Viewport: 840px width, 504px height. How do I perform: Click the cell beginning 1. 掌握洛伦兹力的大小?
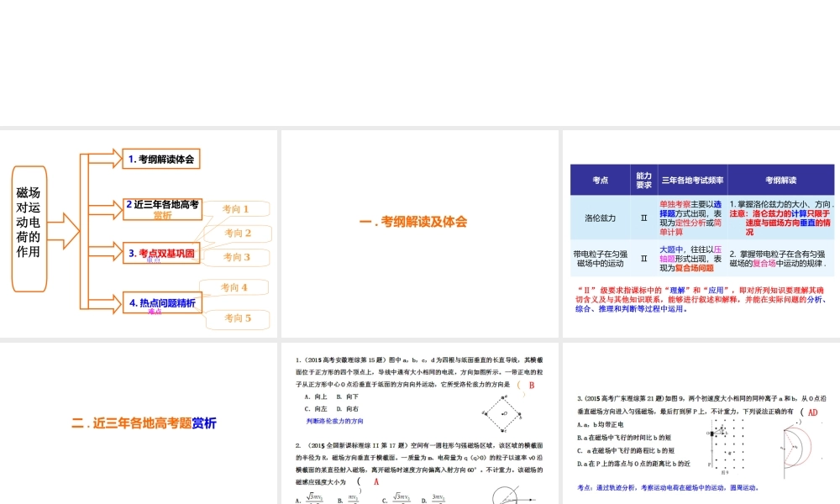[781, 218]
